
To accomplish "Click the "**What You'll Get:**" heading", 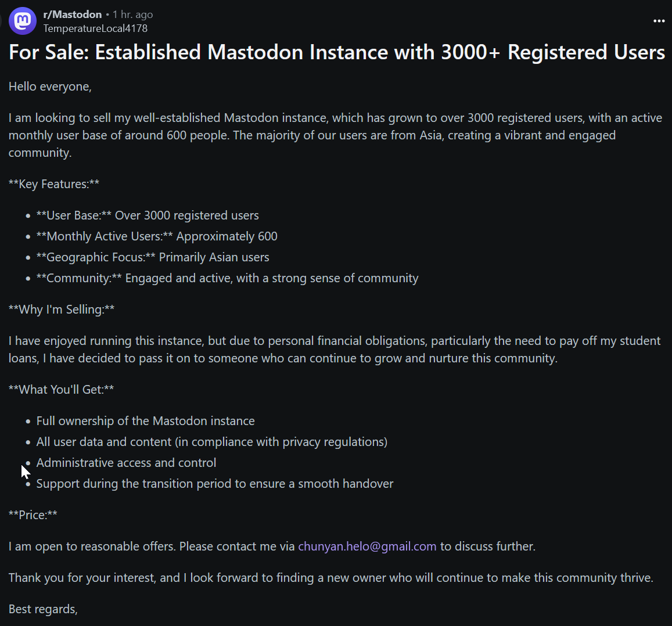I will click(62, 390).
